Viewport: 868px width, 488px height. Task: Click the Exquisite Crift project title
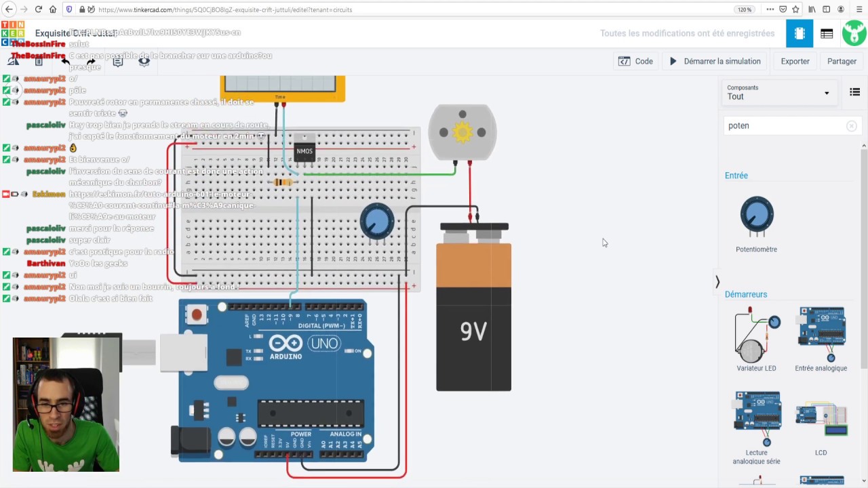[x=76, y=33]
